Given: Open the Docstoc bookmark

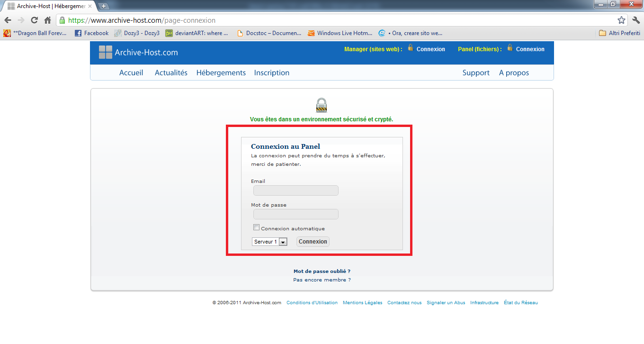Looking at the screenshot, I should pyautogui.click(x=269, y=33).
